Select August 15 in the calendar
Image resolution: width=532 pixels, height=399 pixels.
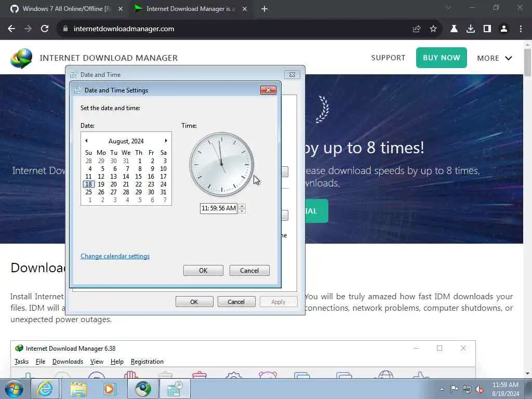[x=138, y=177]
